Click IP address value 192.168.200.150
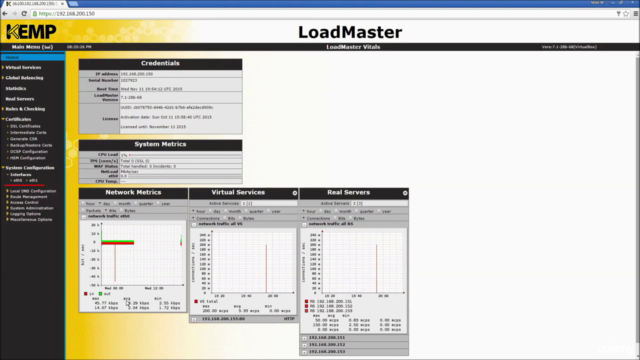Screen dimensions: 640x360 click(137, 74)
